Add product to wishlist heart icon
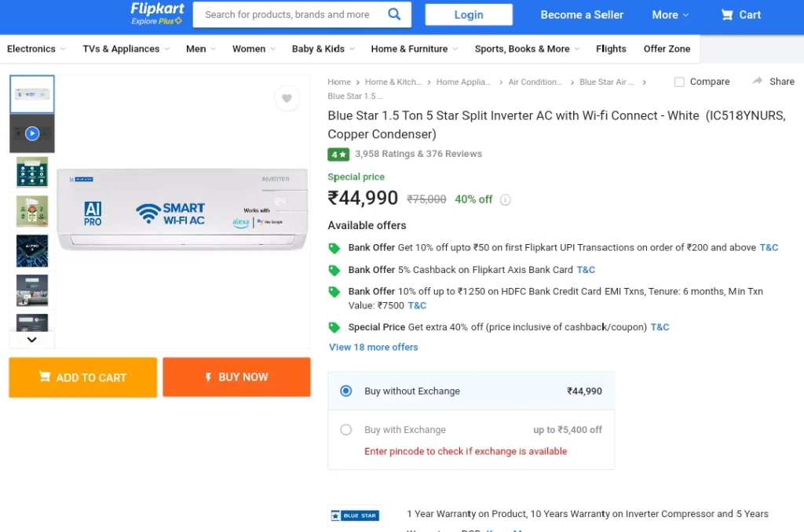804x532 pixels. [x=287, y=98]
